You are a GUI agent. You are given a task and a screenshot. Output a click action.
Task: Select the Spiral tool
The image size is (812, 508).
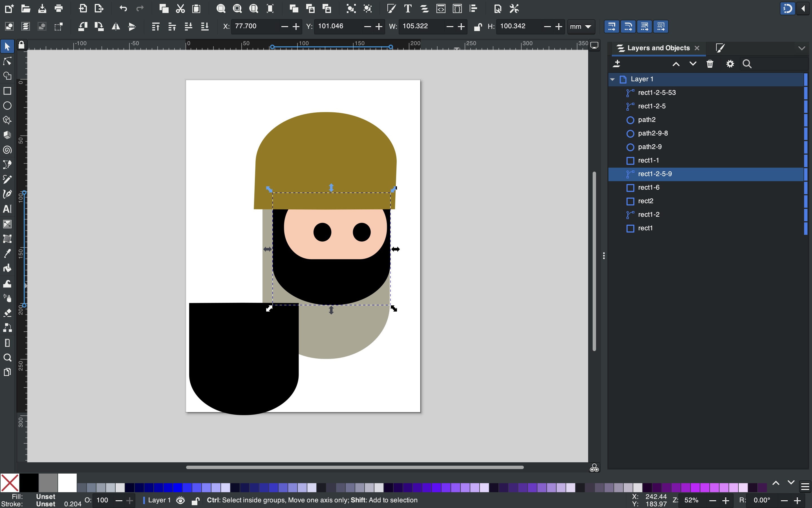tap(7, 150)
